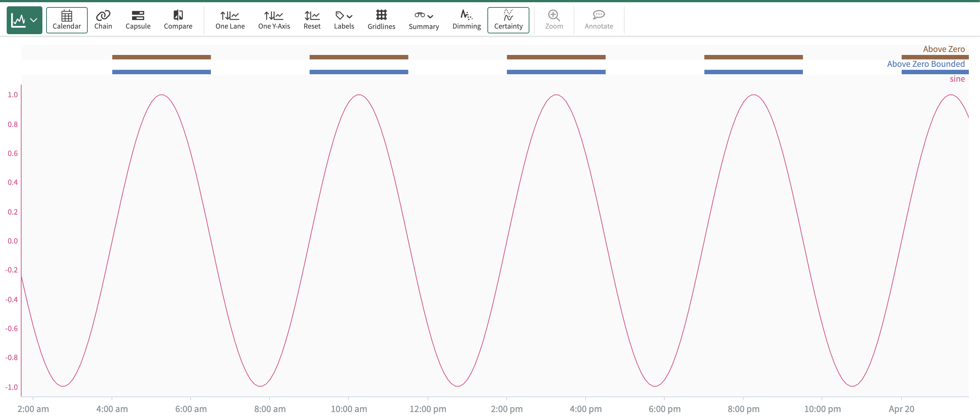Expand the Labels dropdown menu
Screen dimensions: 980x418
coord(344,20)
